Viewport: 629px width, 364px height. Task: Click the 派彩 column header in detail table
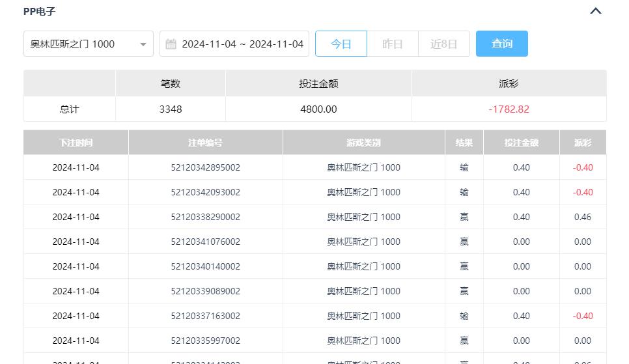pos(583,143)
